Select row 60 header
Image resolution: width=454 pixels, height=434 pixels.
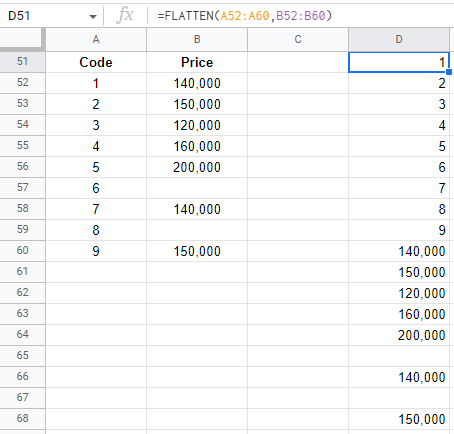(x=22, y=251)
